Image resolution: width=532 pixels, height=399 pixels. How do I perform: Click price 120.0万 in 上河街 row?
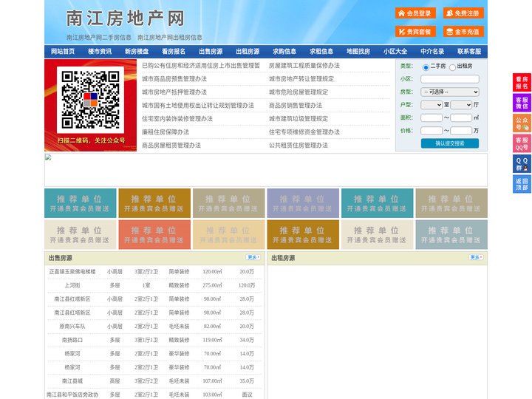[x=247, y=285]
